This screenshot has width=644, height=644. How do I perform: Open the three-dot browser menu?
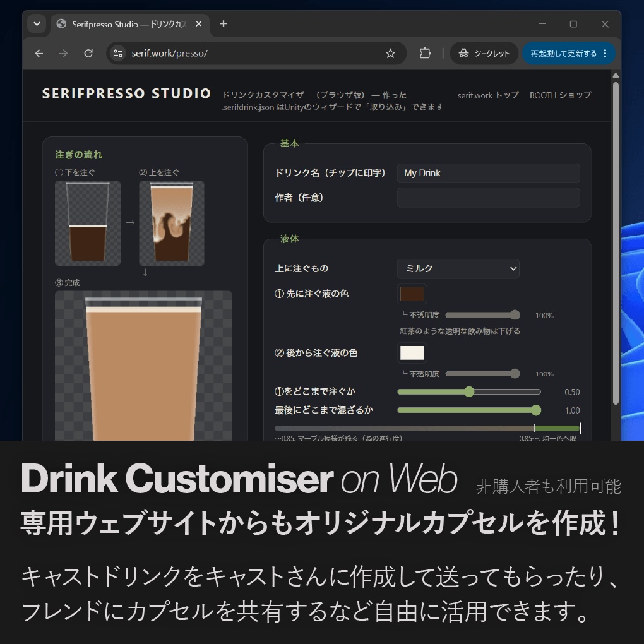click(605, 54)
